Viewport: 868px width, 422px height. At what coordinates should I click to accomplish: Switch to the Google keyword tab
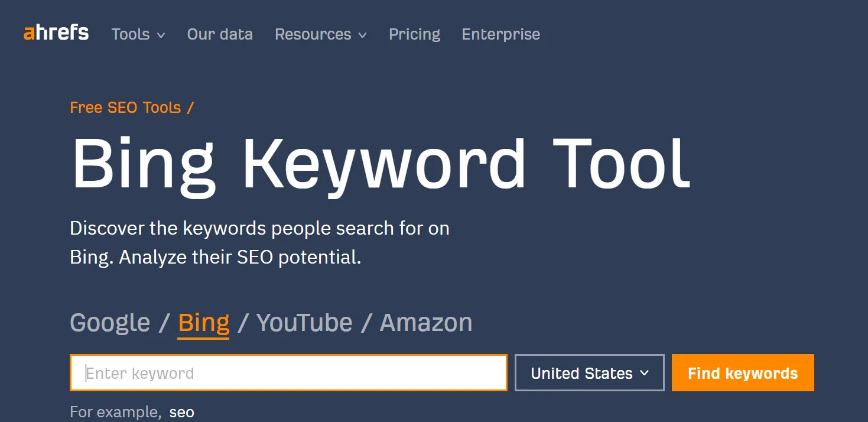110,323
